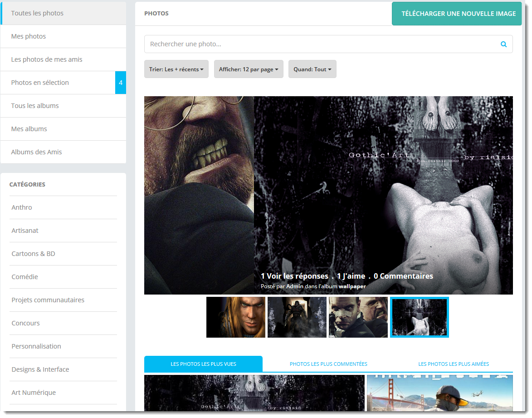The width and height of the screenshot is (532, 418).
Task: Click 1 Voir les réponses text
Action: (294, 276)
